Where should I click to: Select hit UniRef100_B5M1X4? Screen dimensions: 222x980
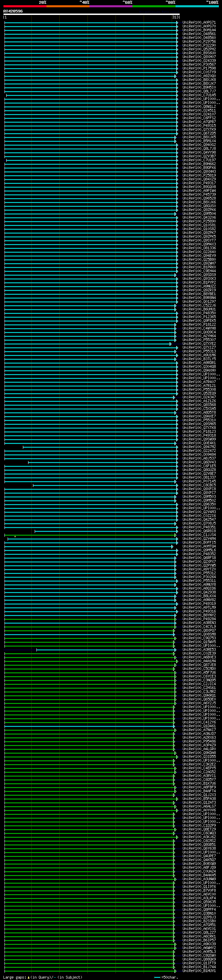coord(199,141)
